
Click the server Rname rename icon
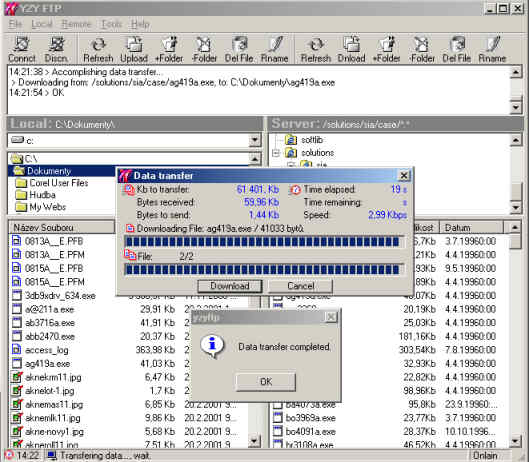pos(492,49)
